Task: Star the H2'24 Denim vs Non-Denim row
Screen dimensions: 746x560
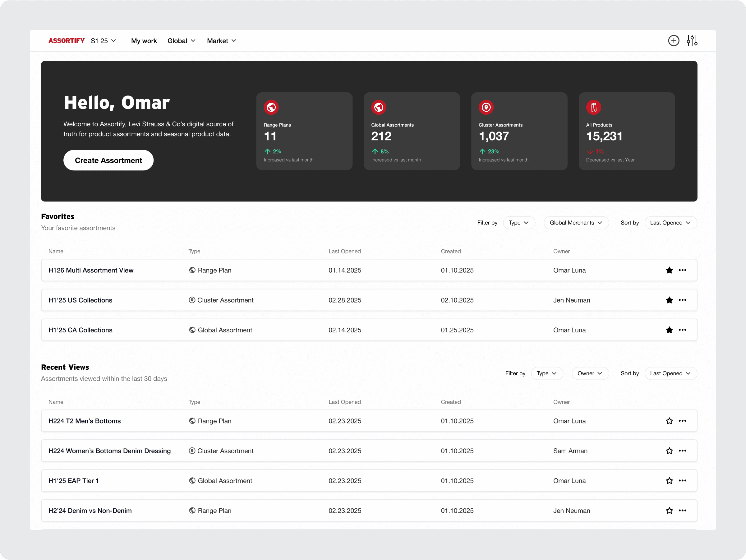Action: click(669, 511)
